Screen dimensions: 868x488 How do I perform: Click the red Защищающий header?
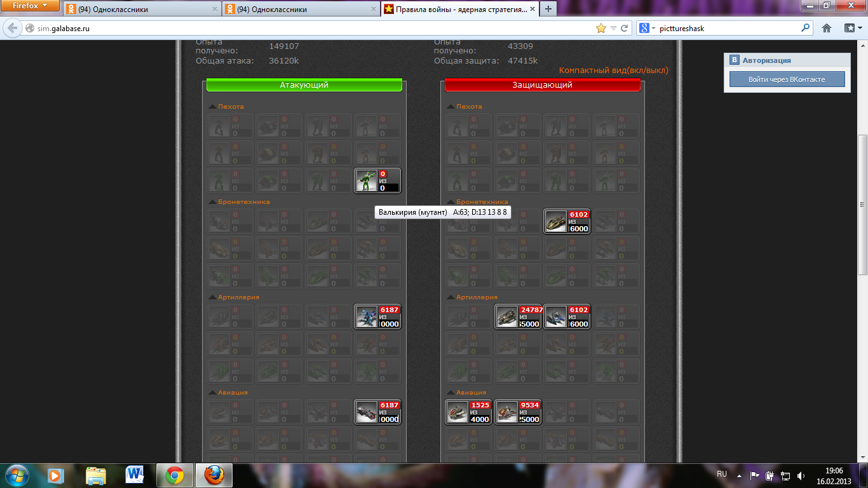click(x=543, y=85)
